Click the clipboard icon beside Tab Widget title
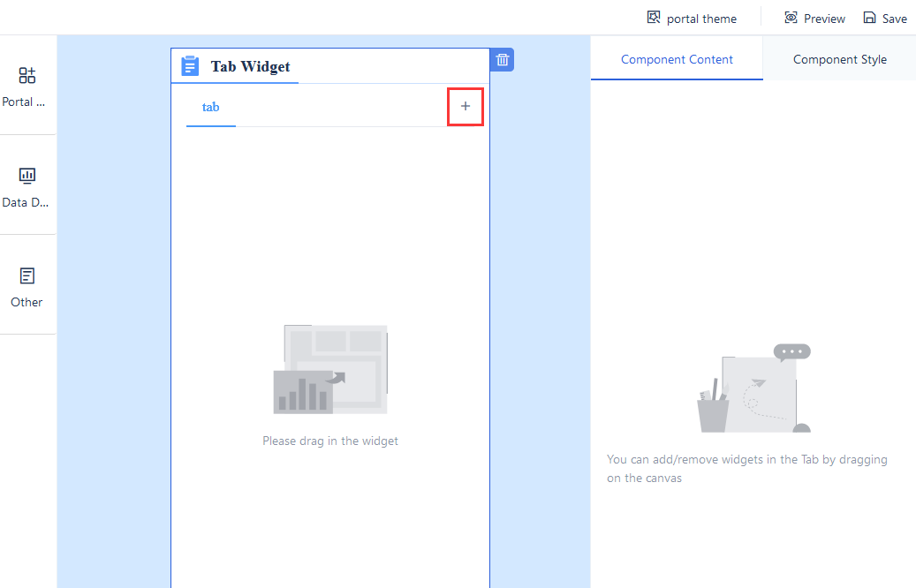 pyautogui.click(x=189, y=65)
